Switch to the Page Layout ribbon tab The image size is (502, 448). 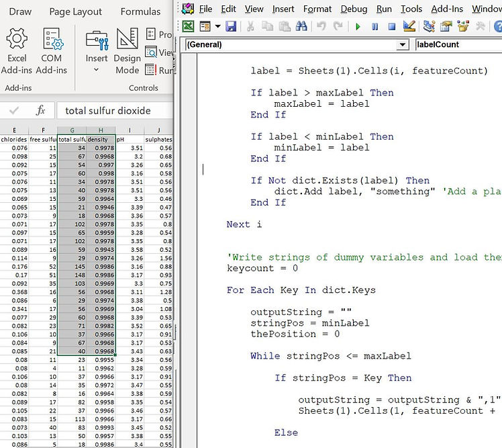[76, 12]
